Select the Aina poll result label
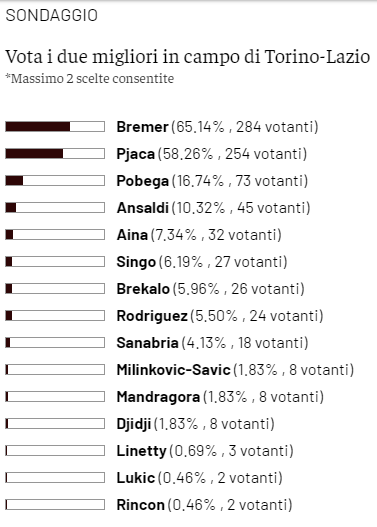 [199, 235]
